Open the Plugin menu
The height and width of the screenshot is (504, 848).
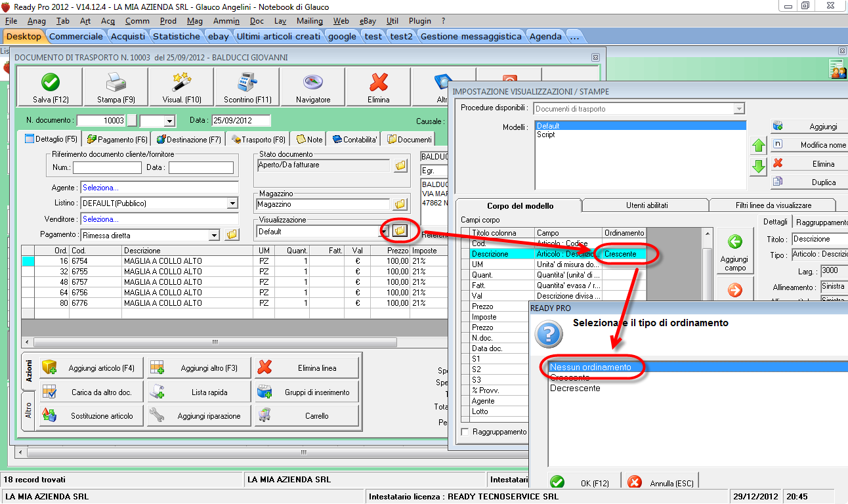tap(420, 21)
